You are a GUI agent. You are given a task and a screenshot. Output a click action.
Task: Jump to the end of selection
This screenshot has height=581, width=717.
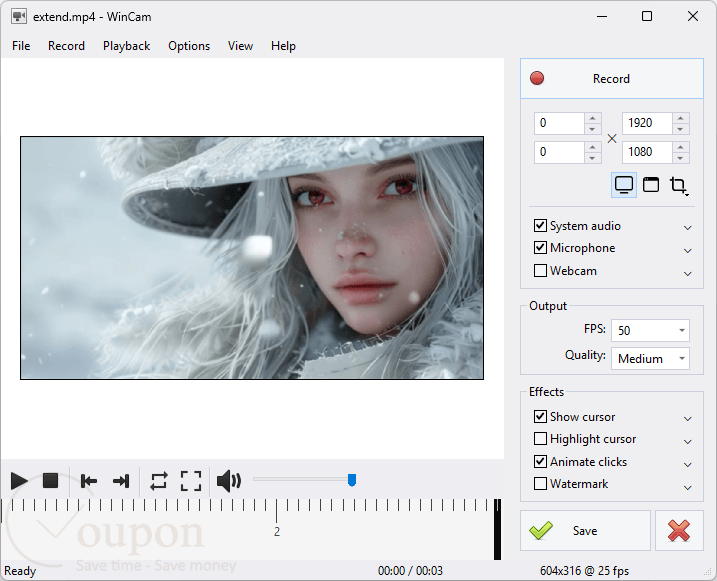click(x=121, y=481)
